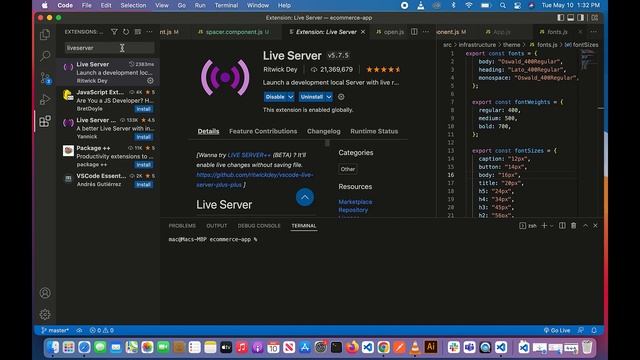This screenshot has height=360, width=640.
Task: Install Package ++ extension
Action: [144, 164]
